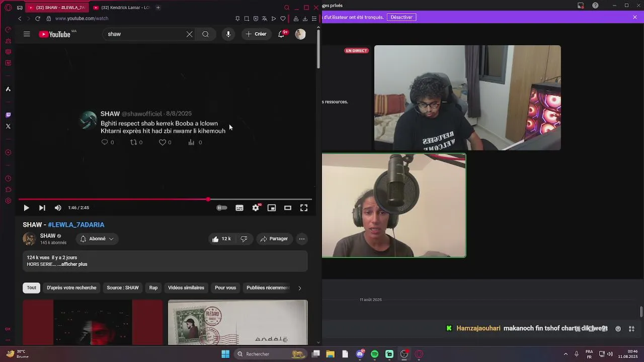The height and width of the screenshot is (362, 644).
Task: Open the YouTube account avatar menu
Action: pos(300,34)
